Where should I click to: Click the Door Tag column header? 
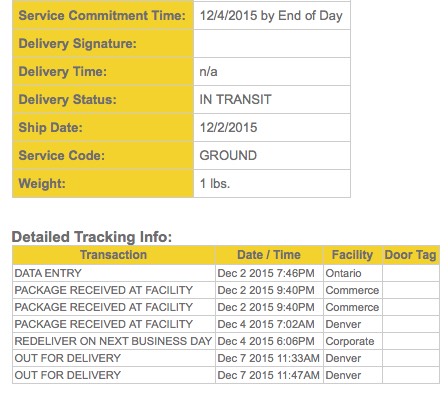pos(410,255)
